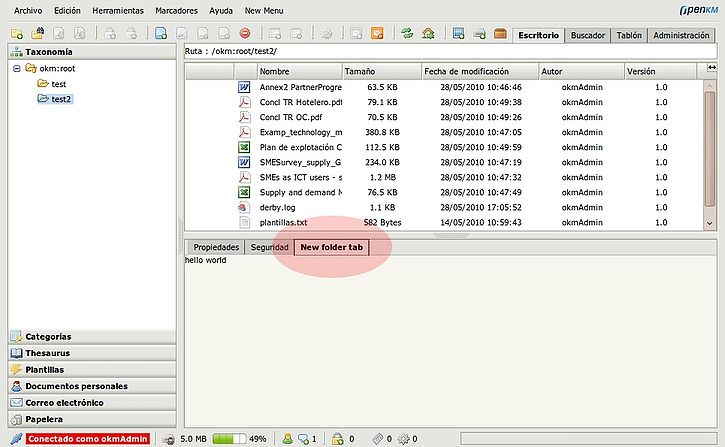Screen dimensions: 725x447
Task: Click the locked documents status icon
Action: click(x=338, y=439)
